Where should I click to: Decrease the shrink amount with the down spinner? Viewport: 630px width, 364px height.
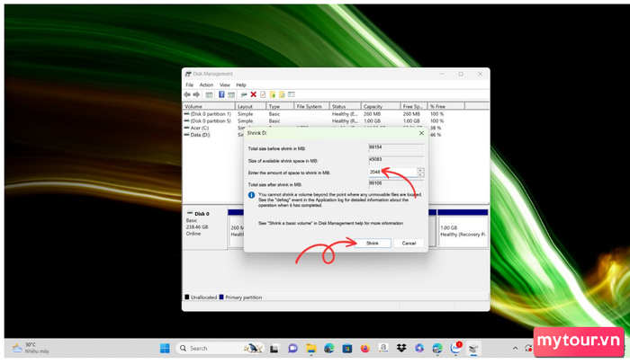[419, 173]
